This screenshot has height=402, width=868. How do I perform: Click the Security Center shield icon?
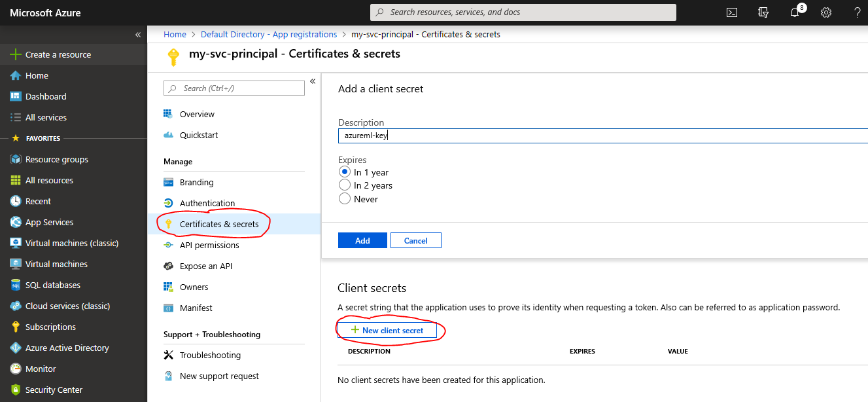click(16, 390)
